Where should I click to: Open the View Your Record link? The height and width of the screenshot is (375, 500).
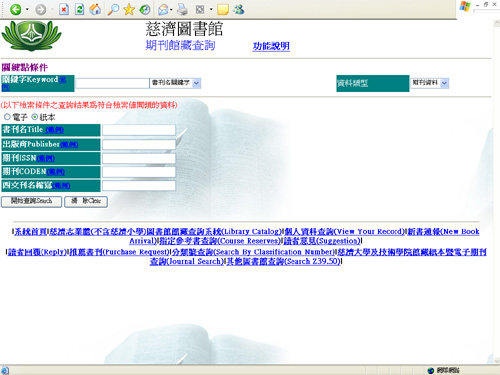click(x=344, y=232)
